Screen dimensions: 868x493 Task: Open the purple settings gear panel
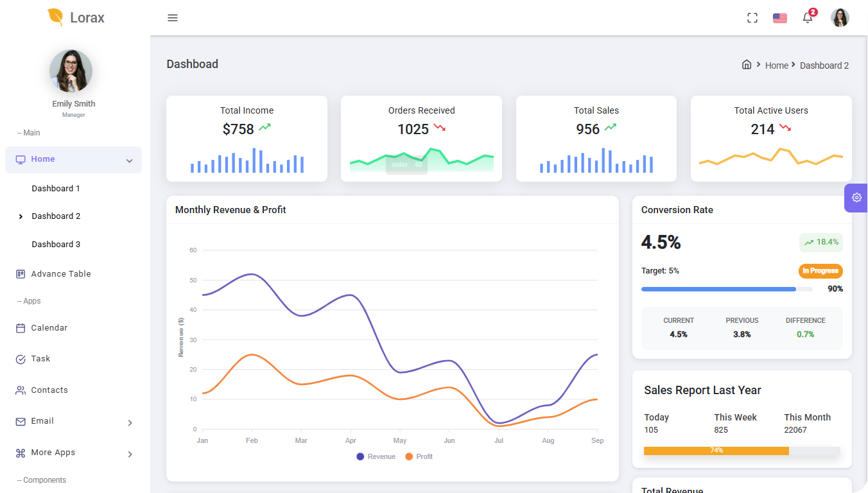pyautogui.click(x=856, y=198)
